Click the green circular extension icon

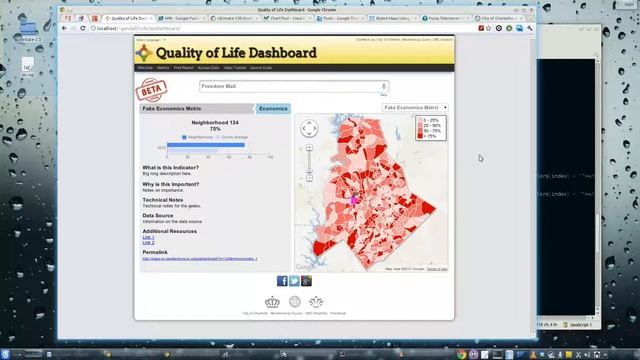click(509, 28)
